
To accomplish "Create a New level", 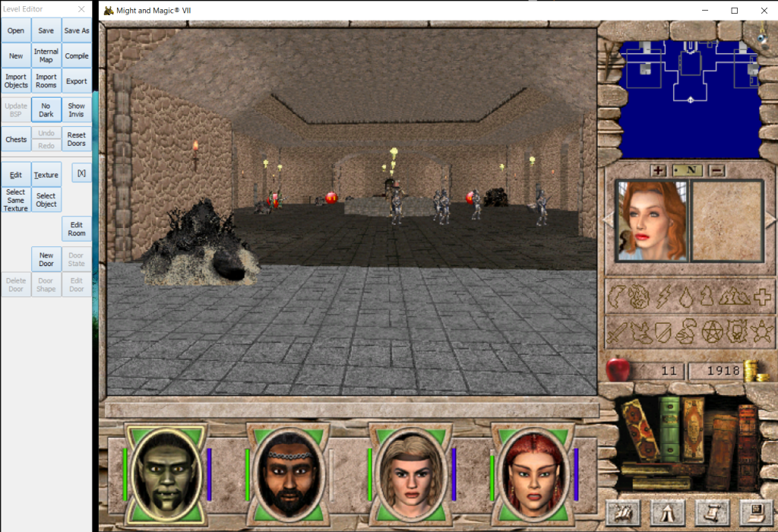I will 16,55.
